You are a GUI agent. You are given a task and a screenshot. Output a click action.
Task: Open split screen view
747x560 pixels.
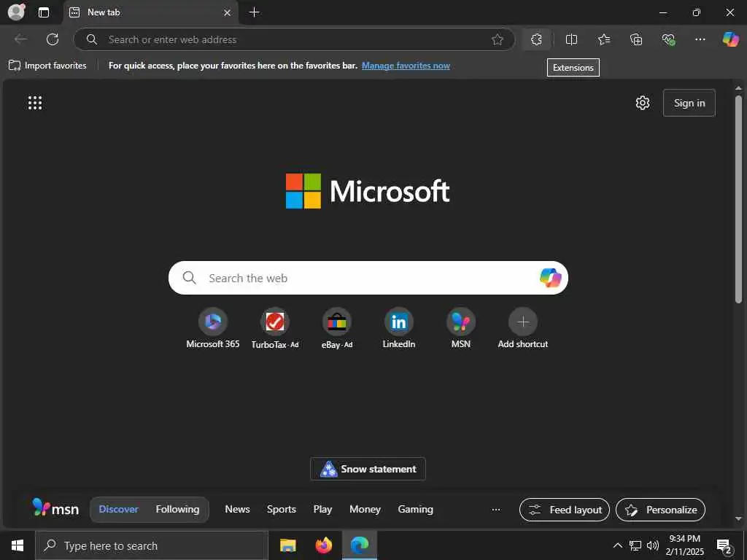[571, 39]
